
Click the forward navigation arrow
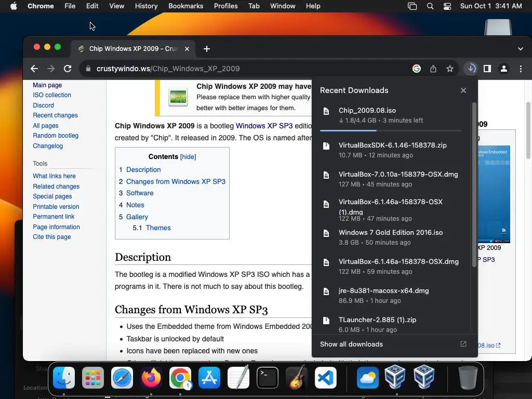pyautogui.click(x=51, y=69)
